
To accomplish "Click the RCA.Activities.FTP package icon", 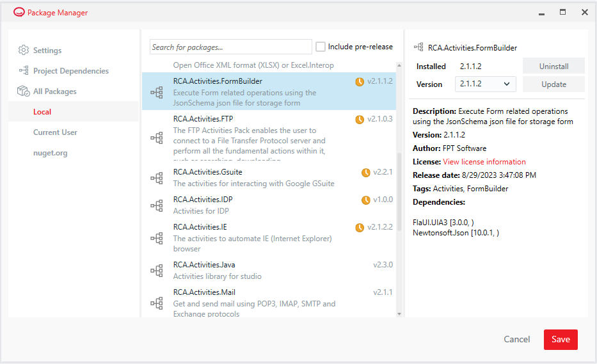I will [157, 138].
